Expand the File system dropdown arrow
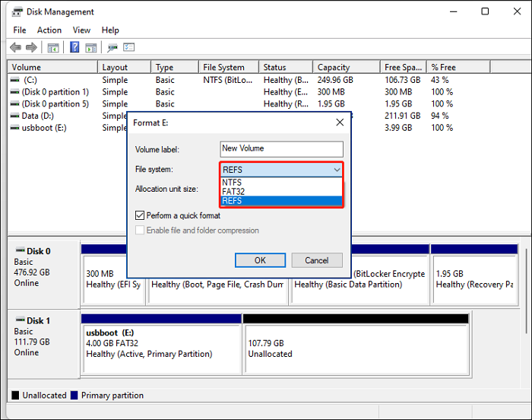This screenshot has width=532, height=420. point(336,170)
